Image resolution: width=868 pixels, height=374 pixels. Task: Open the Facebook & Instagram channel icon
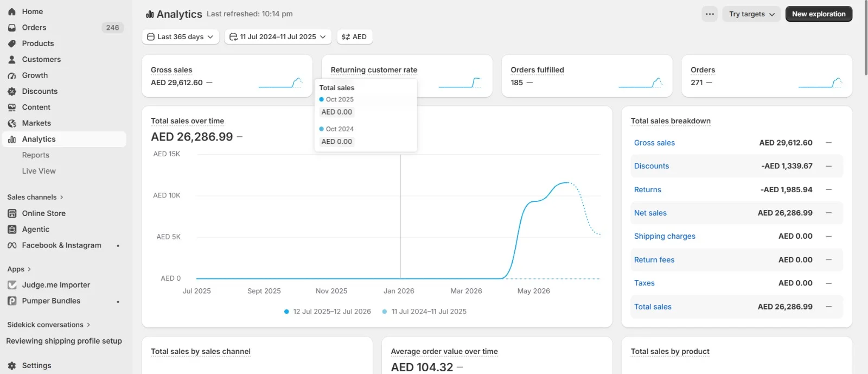coord(12,245)
